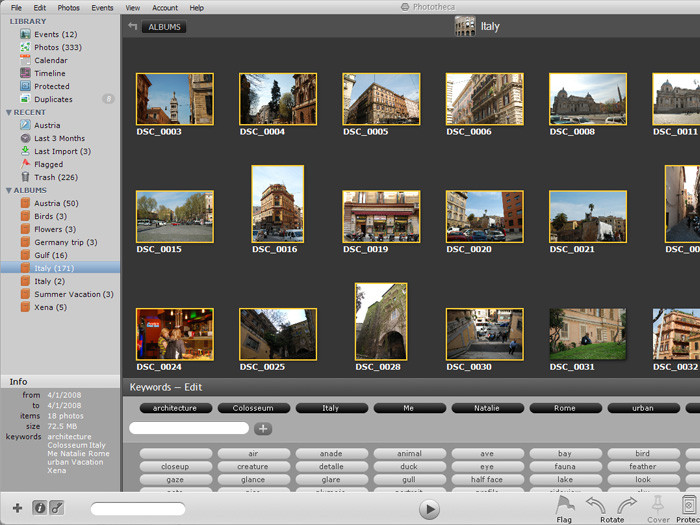
Task: Collapse the RECENT section in sidebar
Action: pyautogui.click(x=5, y=113)
